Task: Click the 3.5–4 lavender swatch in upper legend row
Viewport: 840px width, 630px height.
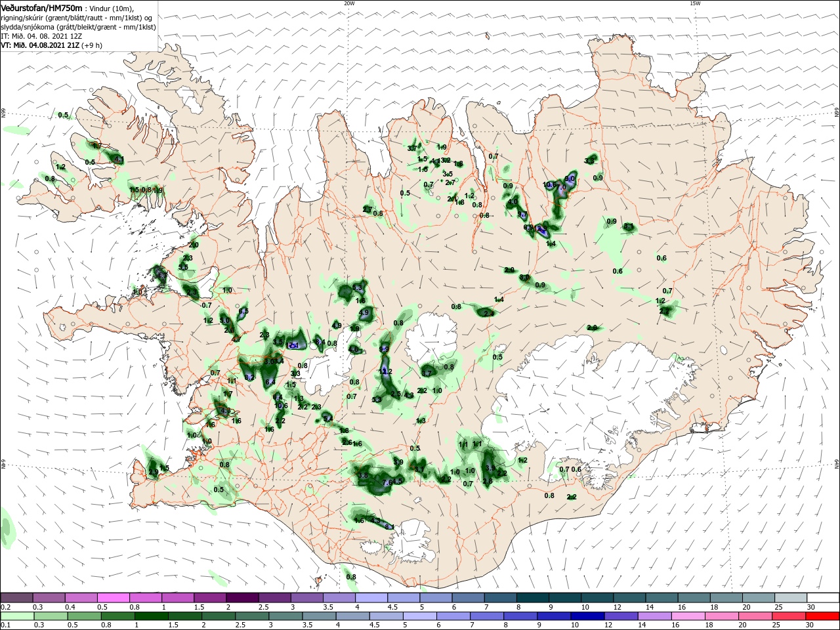Action: 339,597
